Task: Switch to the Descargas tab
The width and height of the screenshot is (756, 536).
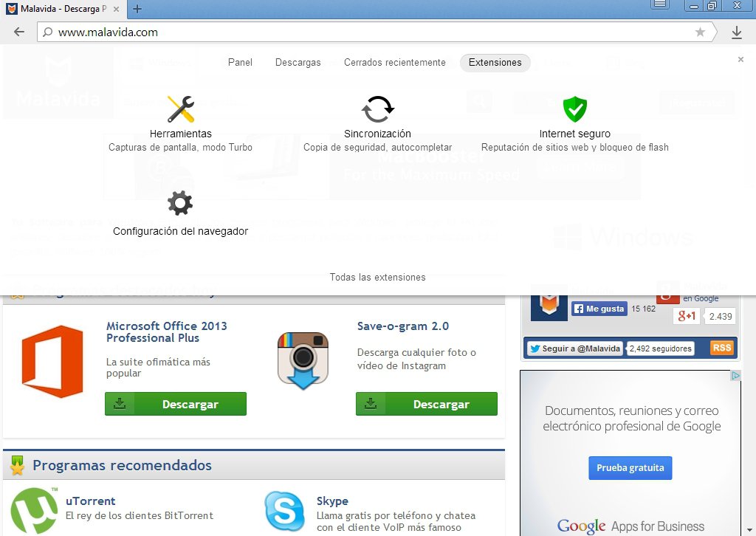Action: [x=298, y=63]
